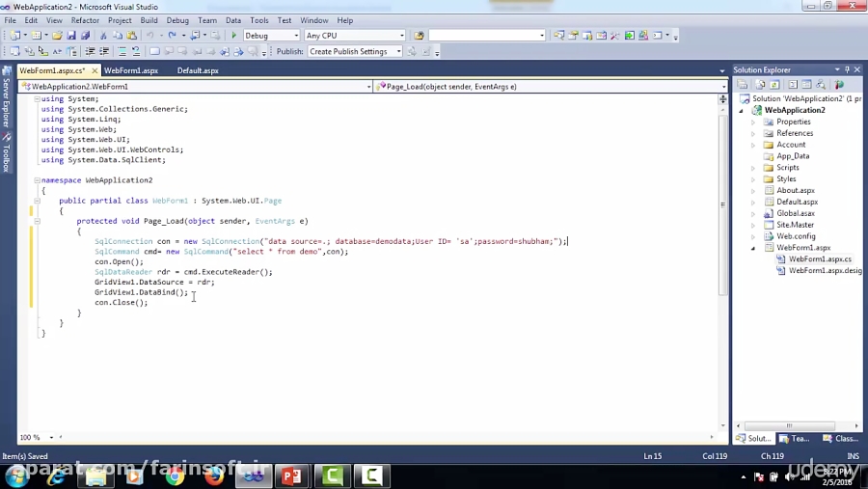Click the open tabs list dropdown arrow
The width and height of the screenshot is (868, 489).
click(x=721, y=70)
